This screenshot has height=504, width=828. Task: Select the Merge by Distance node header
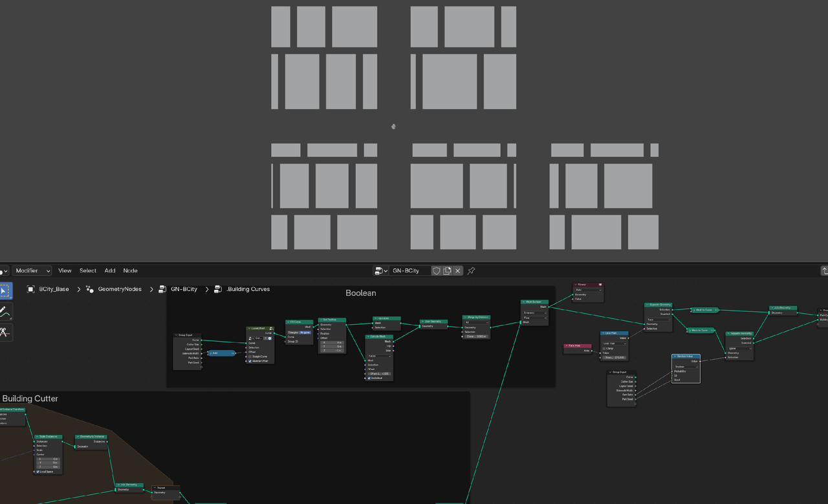tap(476, 317)
